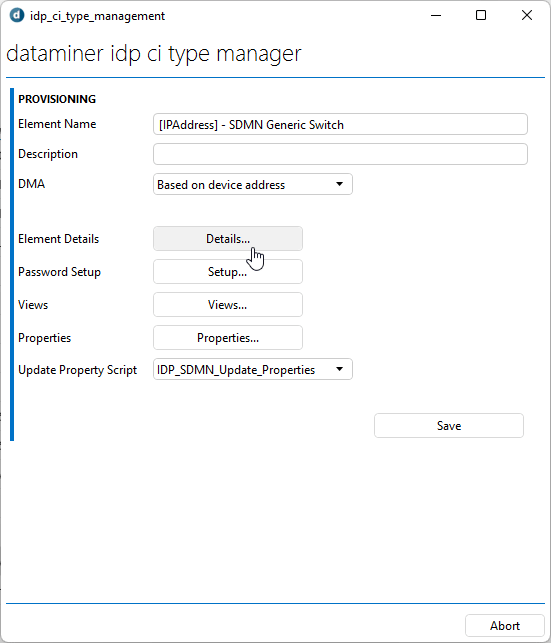
Task: Click the DMA label
Action: pyautogui.click(x=32, y=184)
